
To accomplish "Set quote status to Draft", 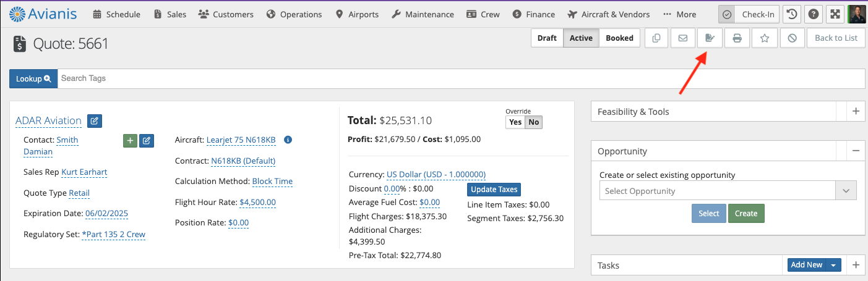I will (547, 38).
